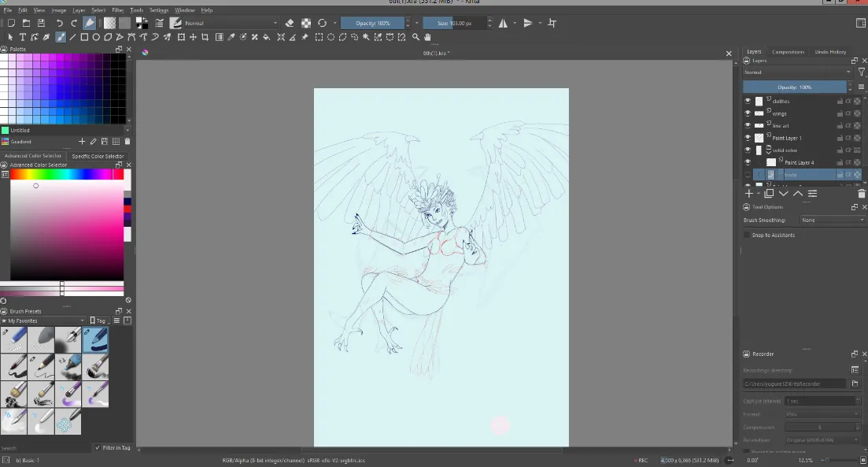
Task: Select the Elliptical Selection tool
Action: pyautogui.click(x=331, y=37)
